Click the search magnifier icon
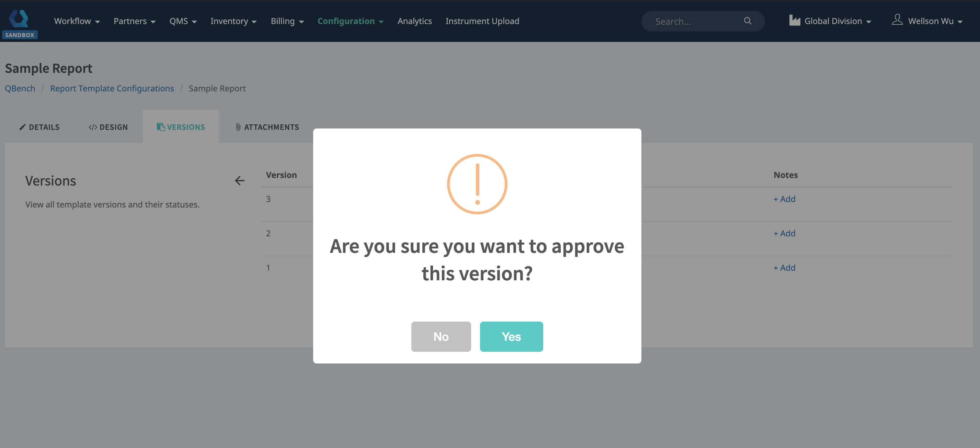This screenshot has height=448, width=980. click(x=747, y=21)
